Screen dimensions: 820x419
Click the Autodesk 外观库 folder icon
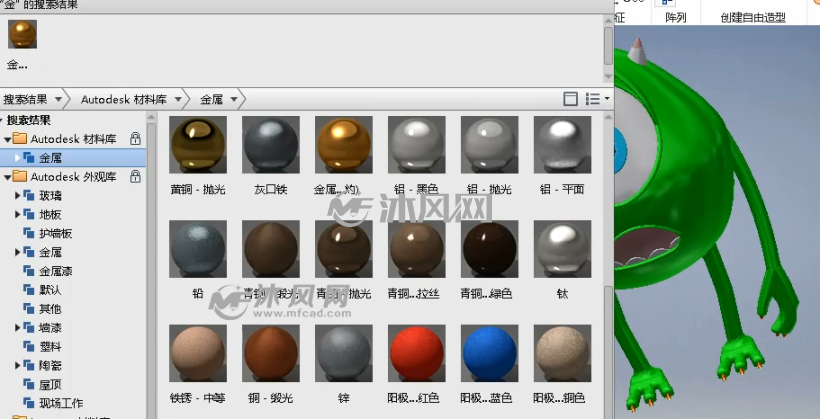pyautogui.click(x=20, y=176)
